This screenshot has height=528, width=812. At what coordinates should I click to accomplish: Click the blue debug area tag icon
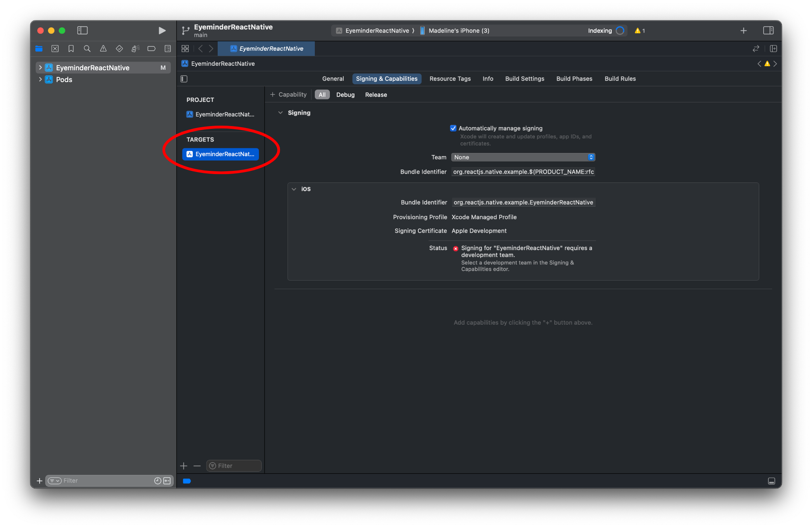tap(187, 481)
